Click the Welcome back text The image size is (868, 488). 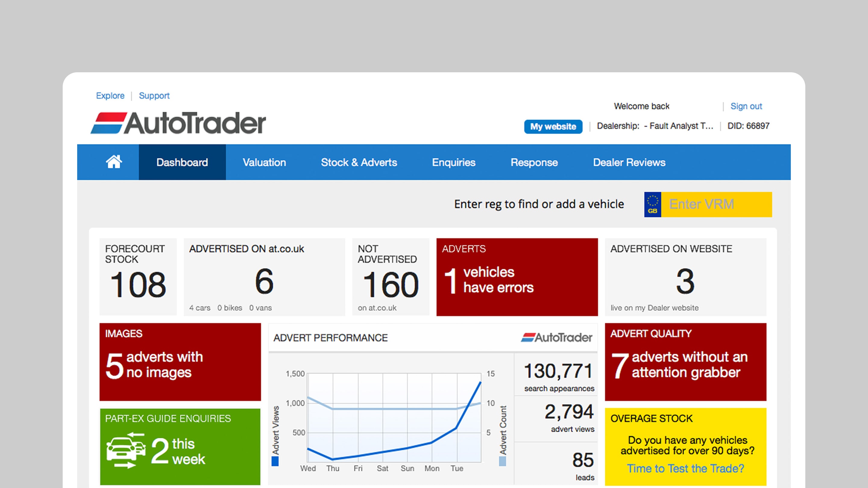click(642, 106)
